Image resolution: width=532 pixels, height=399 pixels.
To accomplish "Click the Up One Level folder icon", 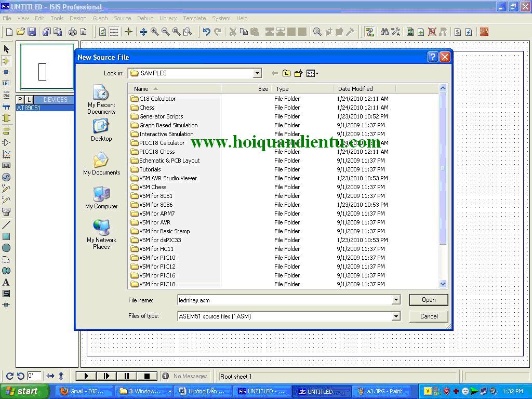I will [286, 73].
